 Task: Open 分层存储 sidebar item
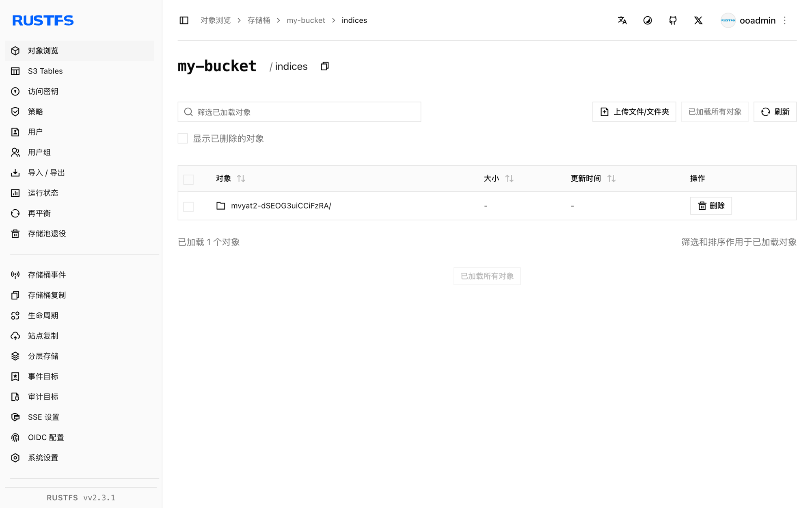coord(80,356)
